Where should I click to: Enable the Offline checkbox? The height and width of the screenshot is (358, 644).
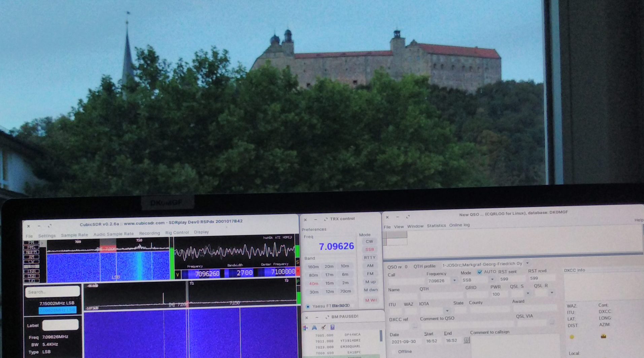[x=394, y=352]
